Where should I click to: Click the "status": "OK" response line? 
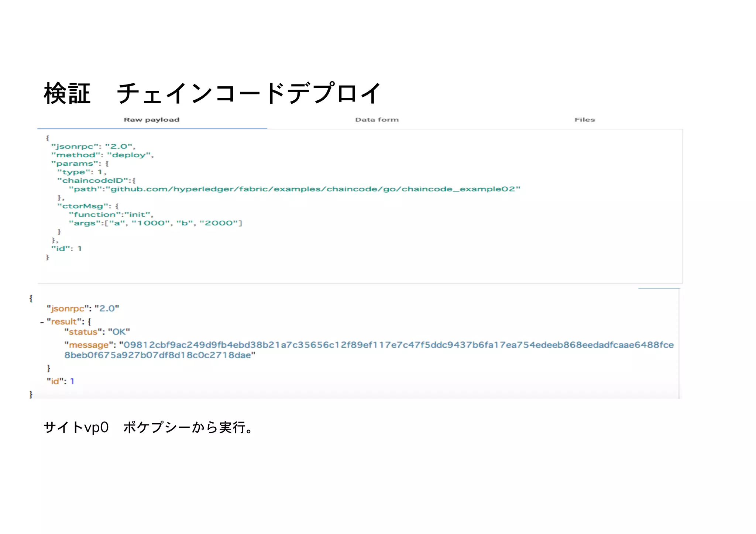click(97, 332)
